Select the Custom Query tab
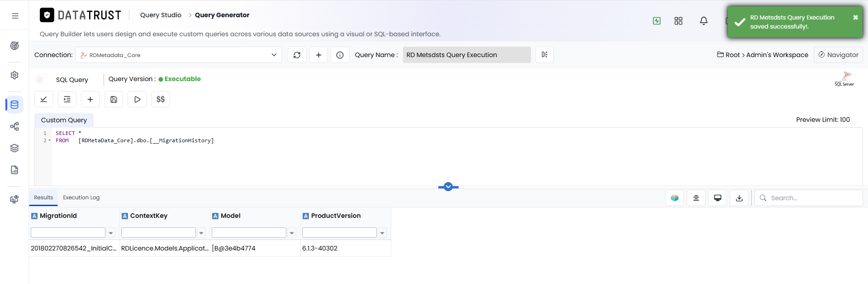This screenshot has width=868, height=284. coord(64,120)
